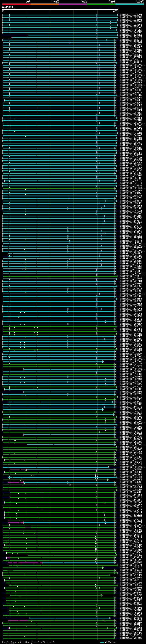Image resolution: width=146 pixels, height=644 pixels.
Task: Select label UniRef100_C0H7X9
Action: [x=131, y=88]
